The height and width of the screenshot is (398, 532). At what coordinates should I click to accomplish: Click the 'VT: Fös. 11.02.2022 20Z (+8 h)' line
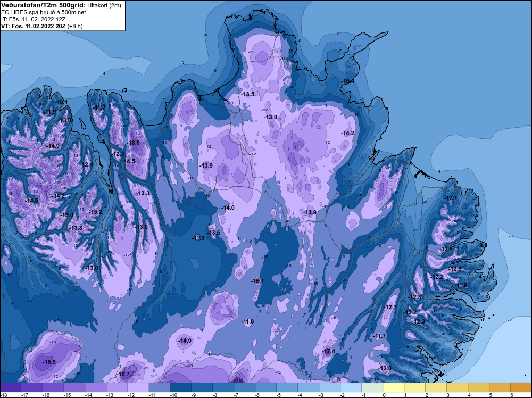tap(41, 26)
